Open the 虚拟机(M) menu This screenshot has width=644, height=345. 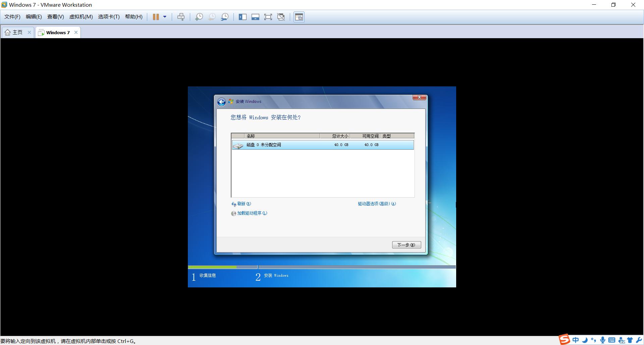click(x=81, y=17)
